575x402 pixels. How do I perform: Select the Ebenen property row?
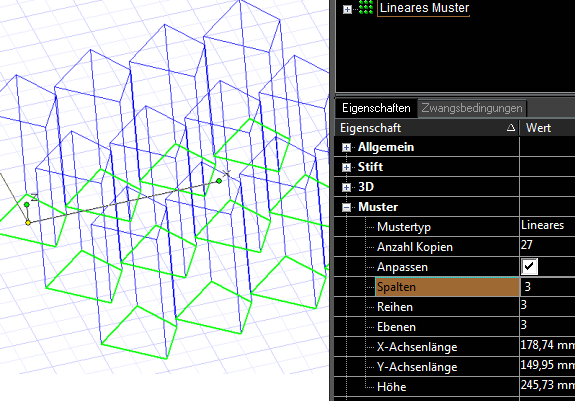(x=396, y=327)
